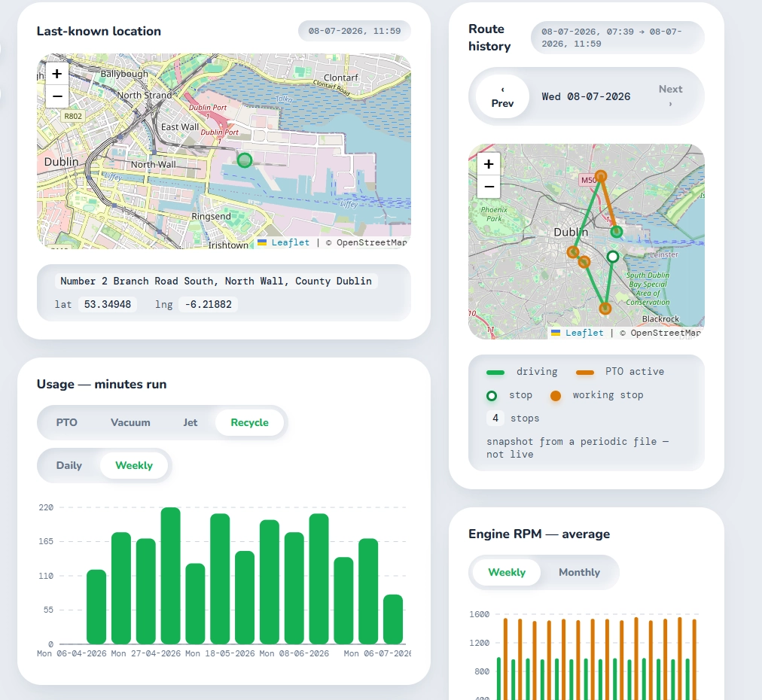The width and height of the screenshot is (762, 700).
Task: Click the 'Wed 08-07-2026' date label
Action: click(x=586, y=96)
